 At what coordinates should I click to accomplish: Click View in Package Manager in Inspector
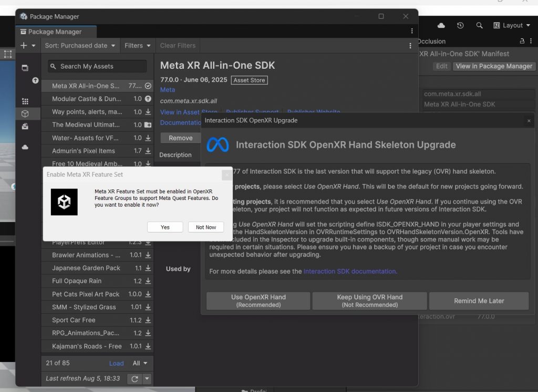(494, 66)
